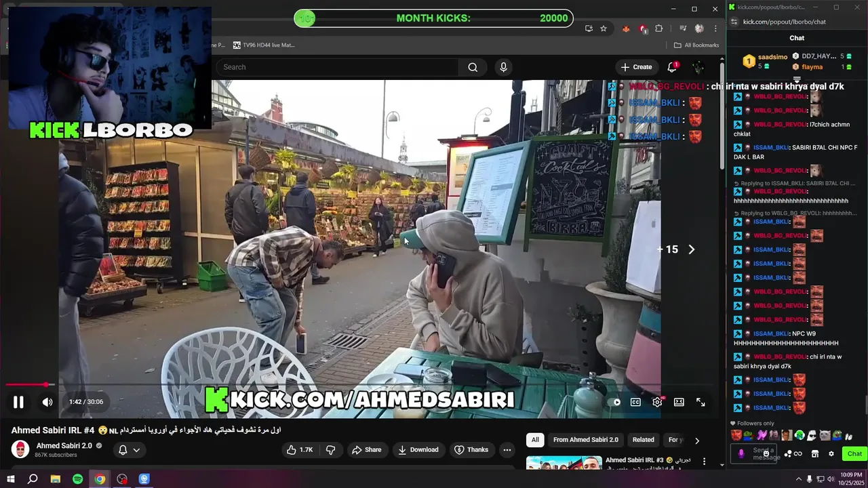Send Thanks to the creator
Image resolution: width=868 pixels, height=488 pixels.
471,449
